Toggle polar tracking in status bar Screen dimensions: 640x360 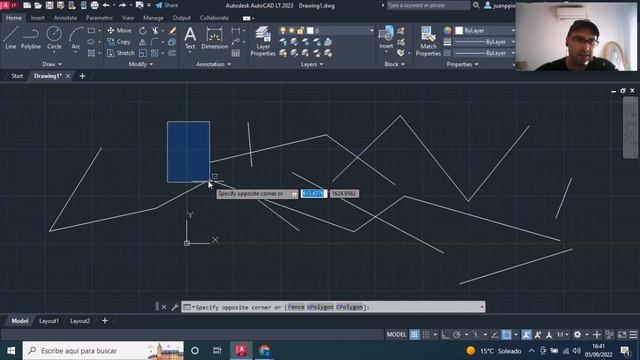pyautogui.click(x=457, y=335)
